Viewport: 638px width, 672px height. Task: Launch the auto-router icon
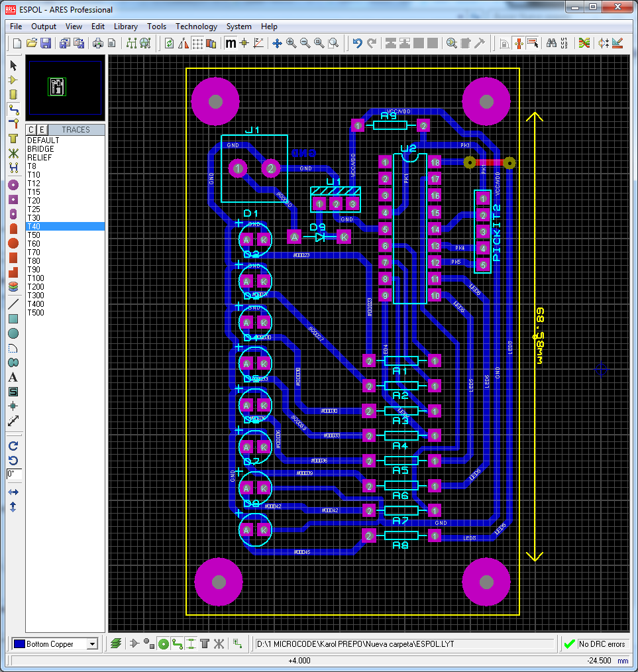coord(584,43)
